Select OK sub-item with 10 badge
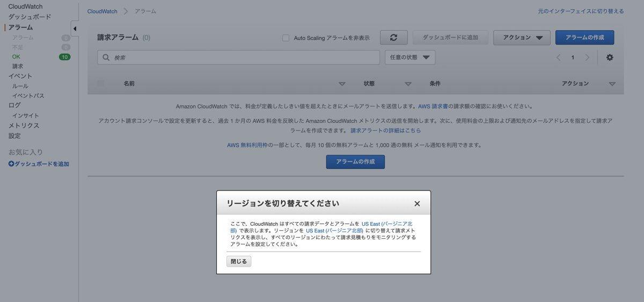 point(16,57)
